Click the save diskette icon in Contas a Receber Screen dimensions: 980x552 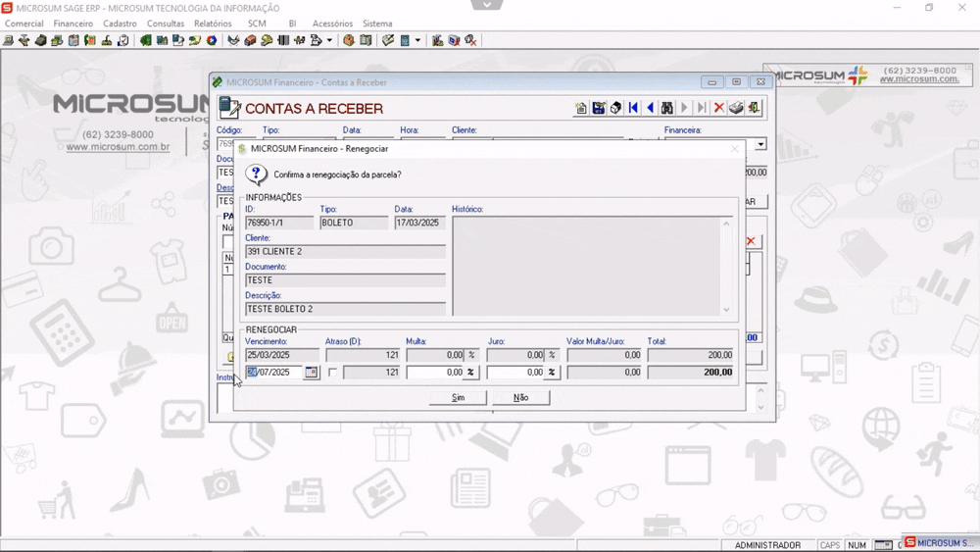tap(599, 109)
